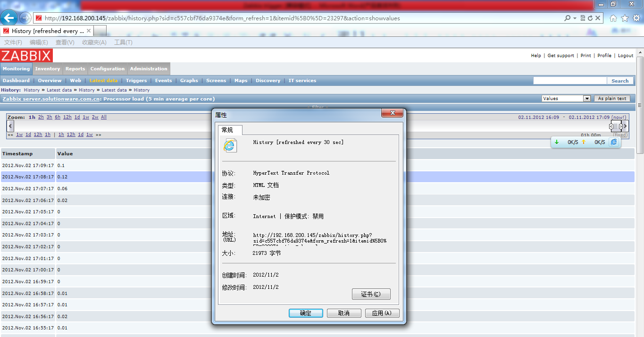Click the Get support link
Viewport: 644px width, 337px height.
[561, 56]
